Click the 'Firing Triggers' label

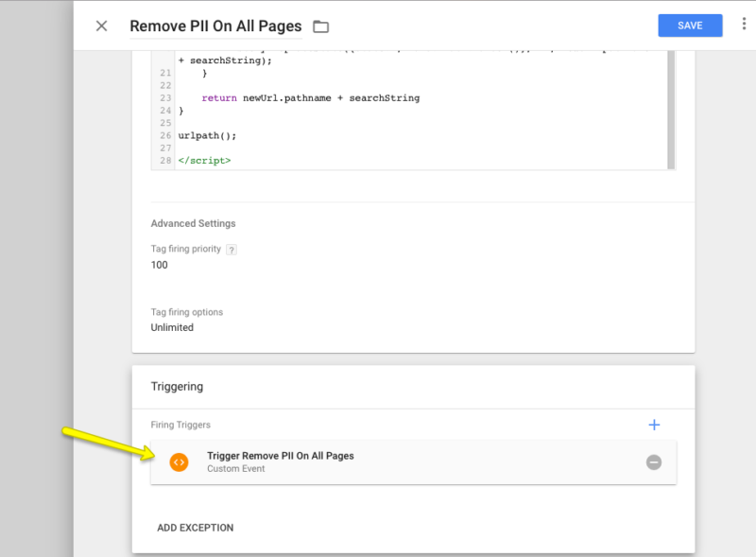(x=180, y=425)
